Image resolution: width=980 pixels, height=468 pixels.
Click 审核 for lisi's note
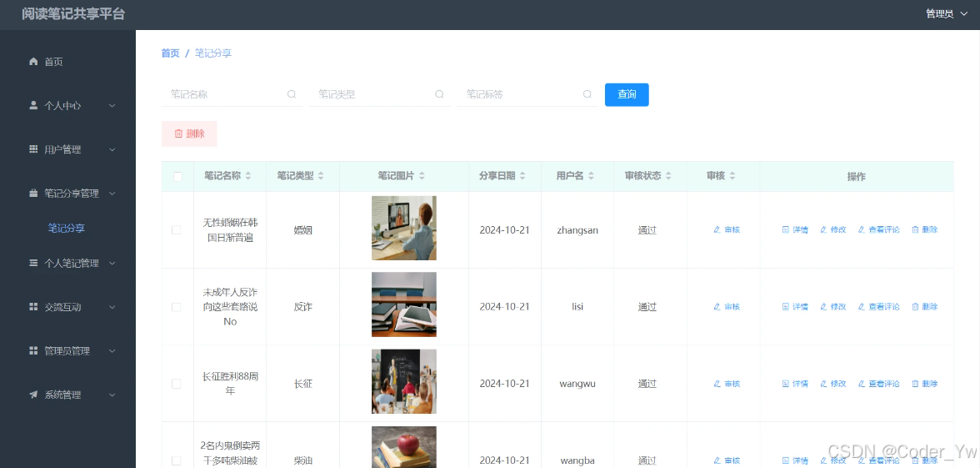pyautogui.click(x=727, y=307)
